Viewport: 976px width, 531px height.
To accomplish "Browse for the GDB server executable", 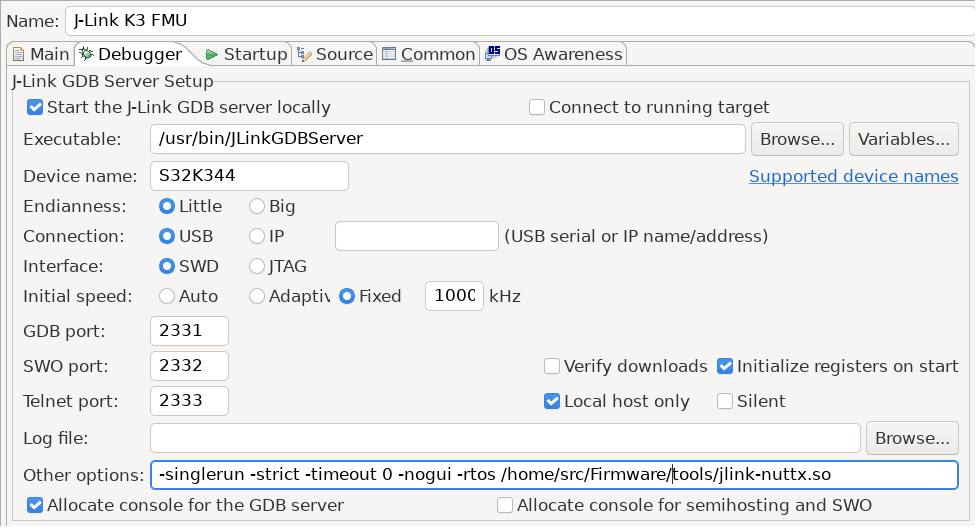I will pos(797,139).
